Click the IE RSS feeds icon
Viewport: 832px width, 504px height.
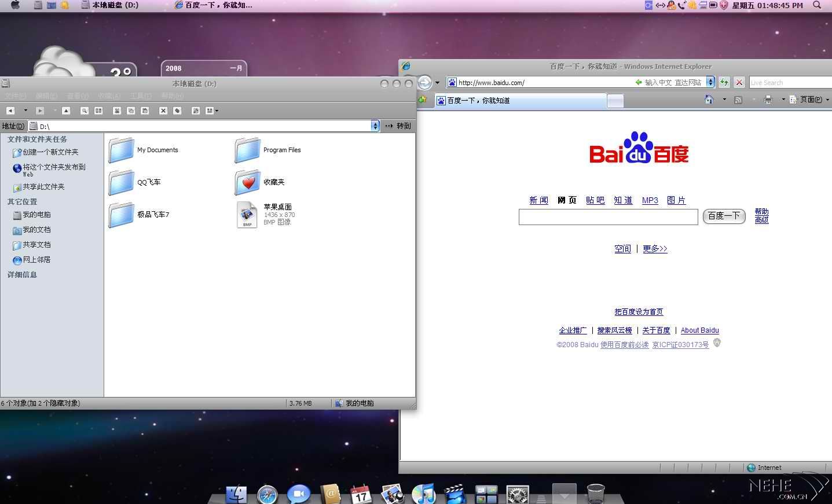click(x=738, y=100)
